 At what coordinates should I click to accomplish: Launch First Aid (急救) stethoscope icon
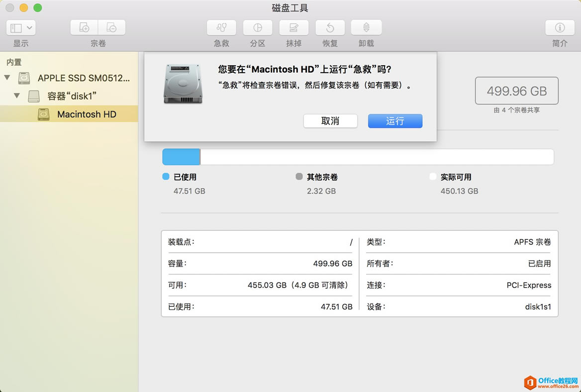(x=221, y=27)
